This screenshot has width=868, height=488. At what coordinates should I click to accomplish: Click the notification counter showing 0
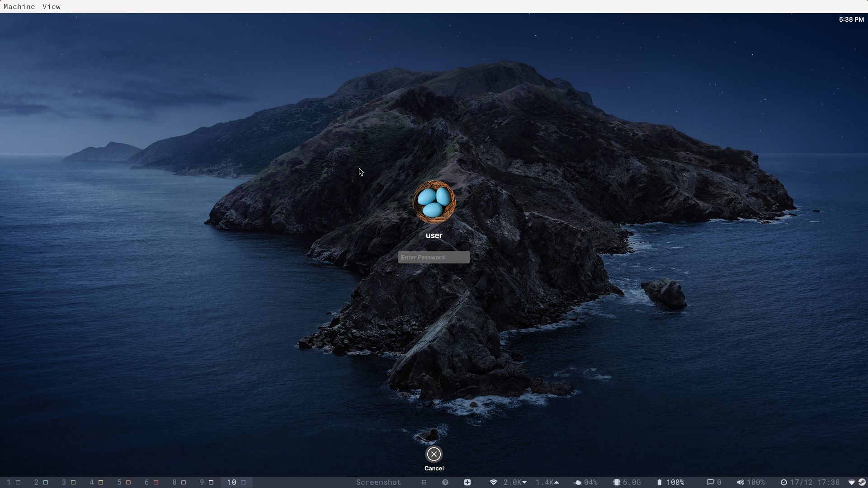715,482
